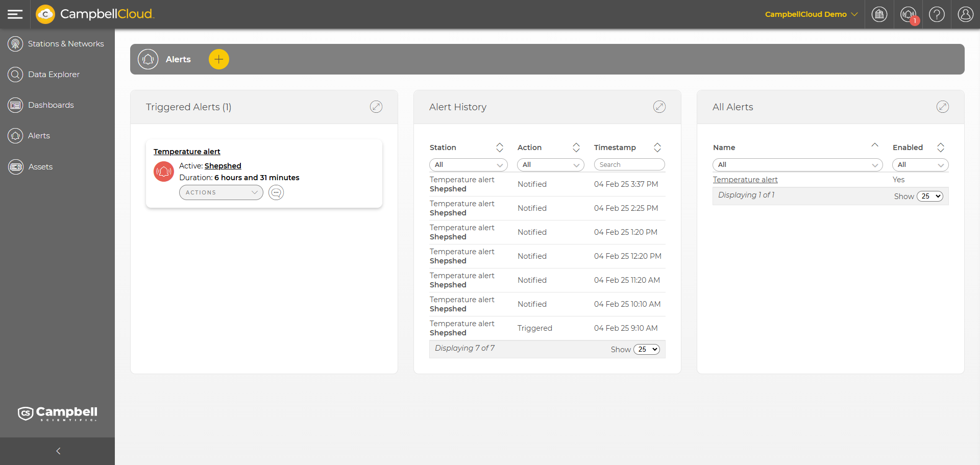Click the Data Explorer magnifier icon

coord(15,75)
